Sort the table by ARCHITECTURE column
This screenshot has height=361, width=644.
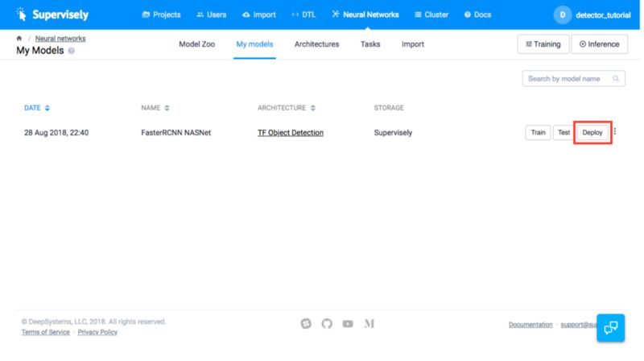(287, 108)
